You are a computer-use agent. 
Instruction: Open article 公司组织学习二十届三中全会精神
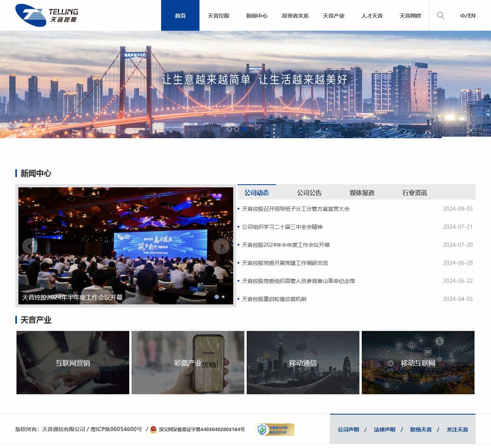click(x=282, y=227)
